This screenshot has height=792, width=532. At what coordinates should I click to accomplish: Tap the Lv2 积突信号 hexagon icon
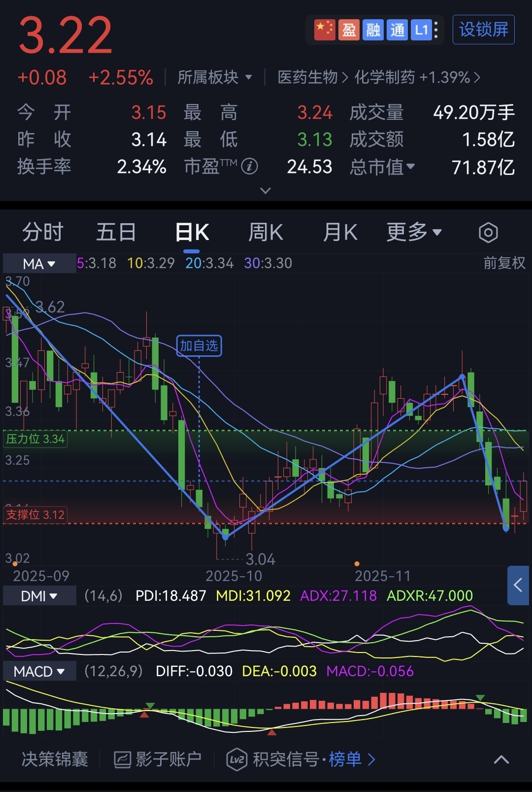pyautogui.click(x=237, y=759)
